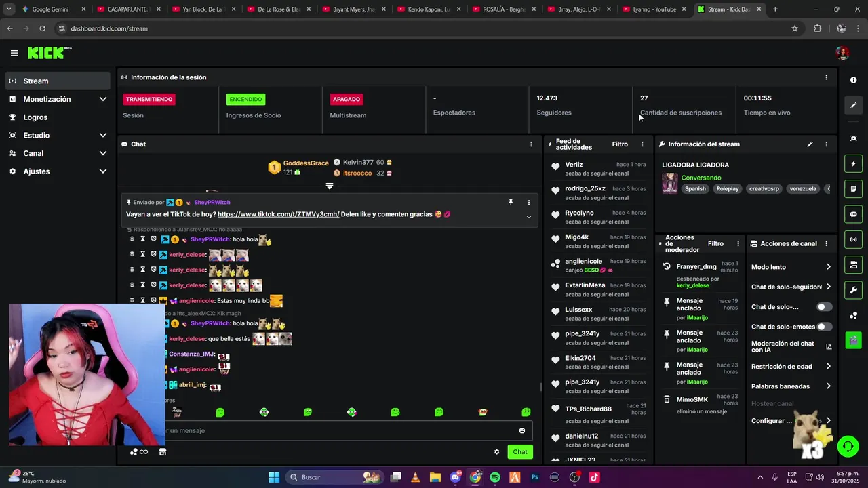Open Chat de solo-seguidores options

point(791,287)
